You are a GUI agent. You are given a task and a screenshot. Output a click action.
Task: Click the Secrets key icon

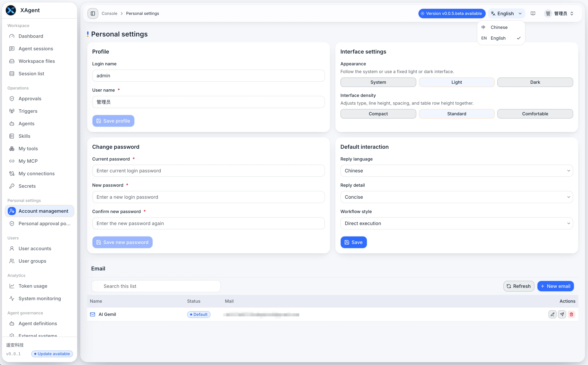pyautogui.click(x=12, y=186)
